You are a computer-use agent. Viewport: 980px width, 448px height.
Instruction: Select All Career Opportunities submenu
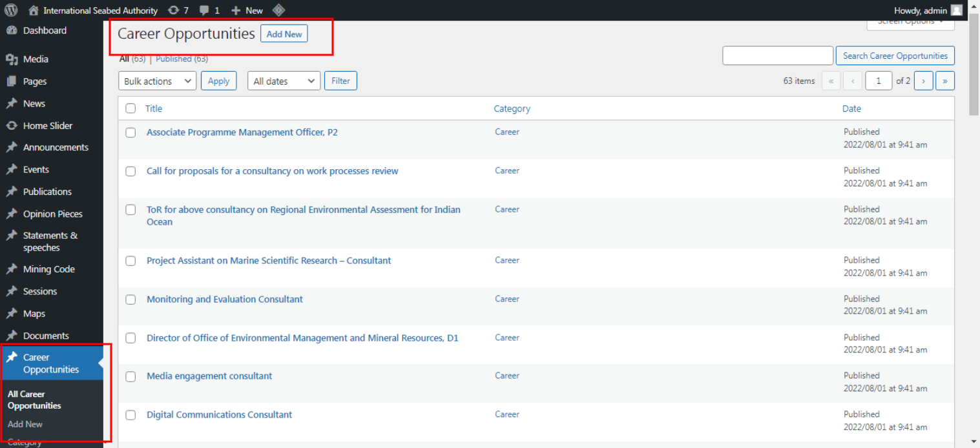point(34,400)
